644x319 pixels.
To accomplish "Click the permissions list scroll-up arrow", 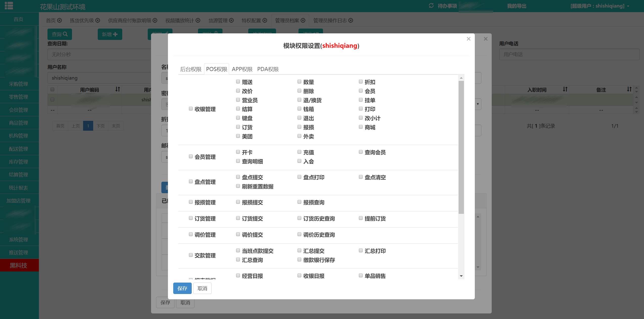I will [x=461, y=78].
